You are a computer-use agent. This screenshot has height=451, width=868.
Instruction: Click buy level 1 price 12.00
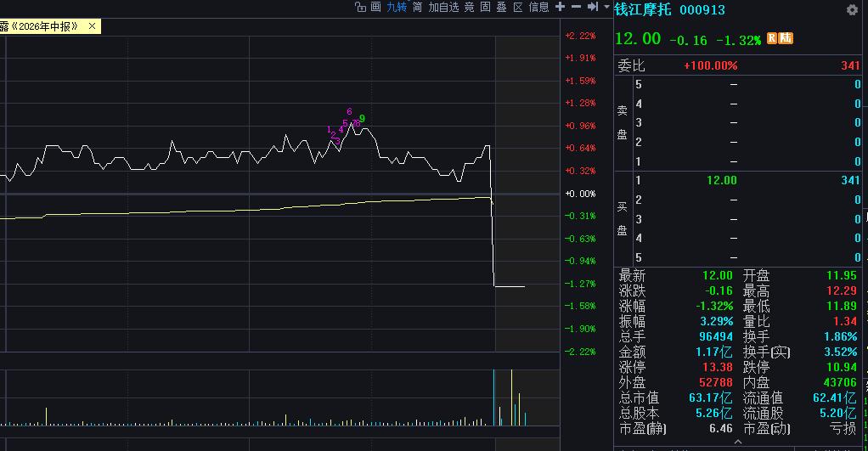722,180
